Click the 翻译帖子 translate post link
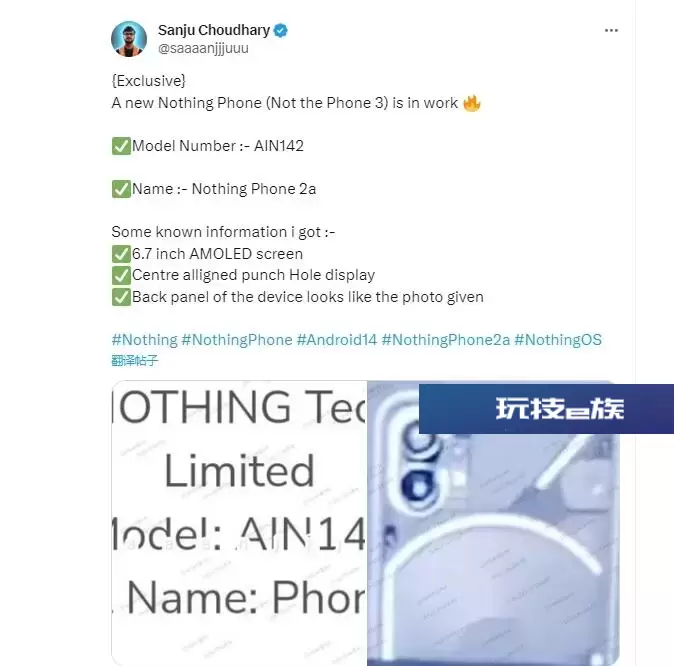 point(135,360)
